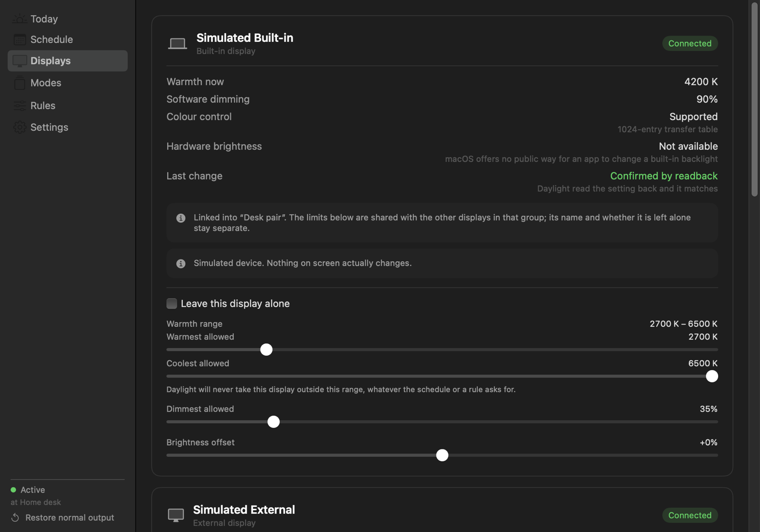Click the info icon next to Simulated device note
This screenshot has width=760, height=532.
click(181, 264)
